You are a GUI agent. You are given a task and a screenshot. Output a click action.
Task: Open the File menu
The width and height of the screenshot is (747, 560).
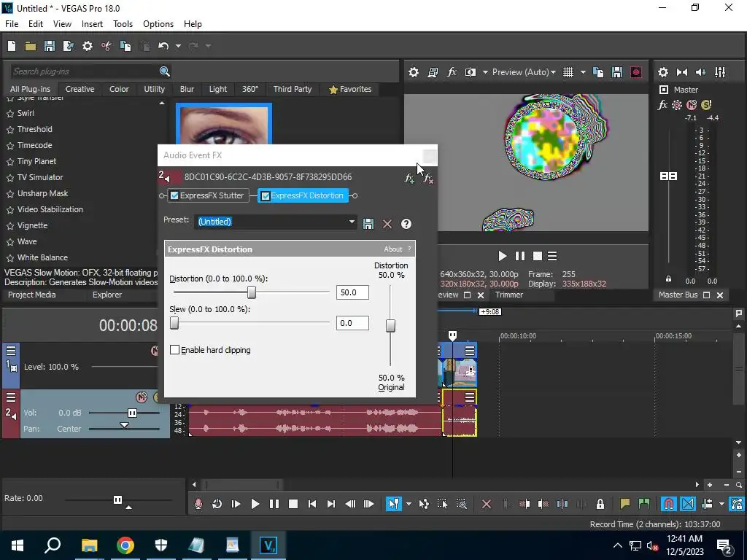[12, 24]
